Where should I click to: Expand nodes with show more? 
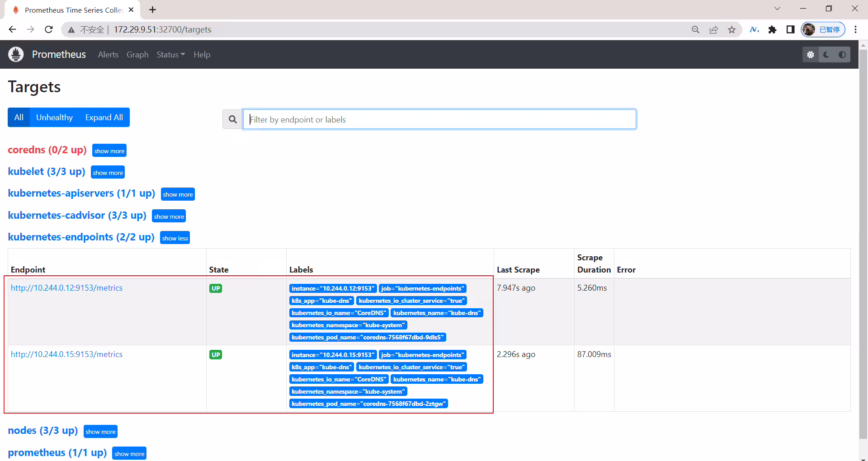pos(100,431)
